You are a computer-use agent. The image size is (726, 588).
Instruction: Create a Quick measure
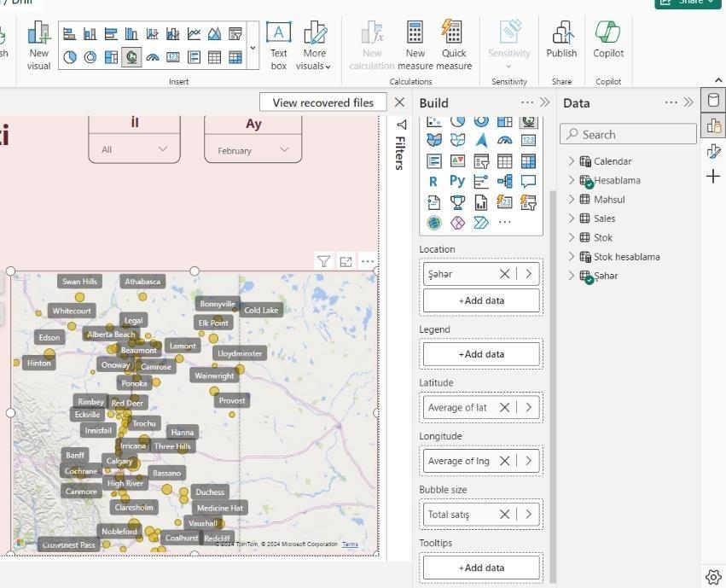(x=453, y=46)
